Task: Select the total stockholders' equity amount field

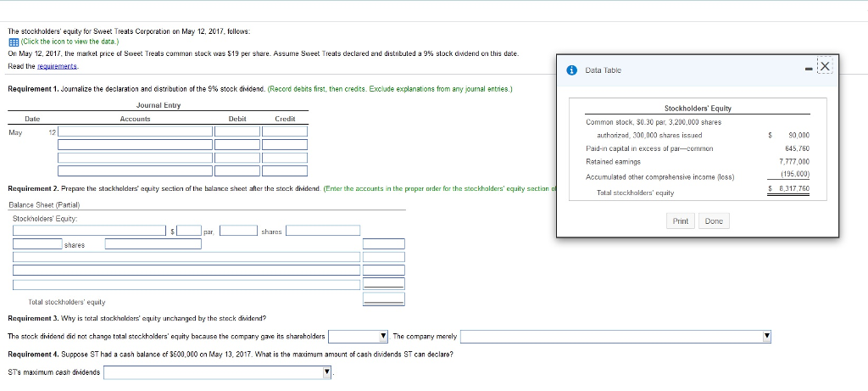Action: [384, 299]
